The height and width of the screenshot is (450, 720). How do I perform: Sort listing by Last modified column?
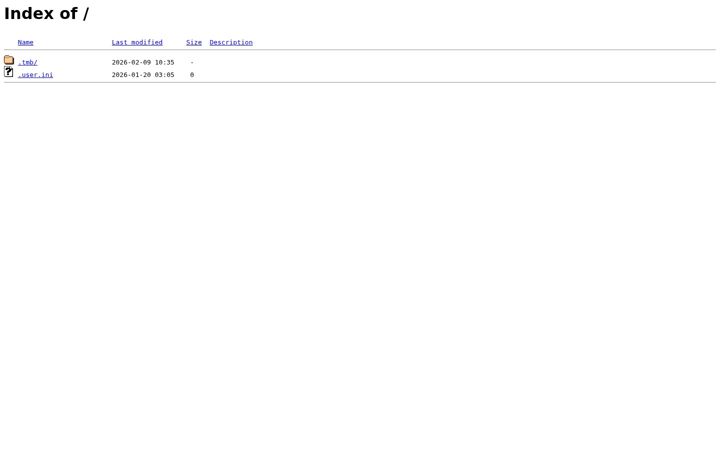[137, 42]
